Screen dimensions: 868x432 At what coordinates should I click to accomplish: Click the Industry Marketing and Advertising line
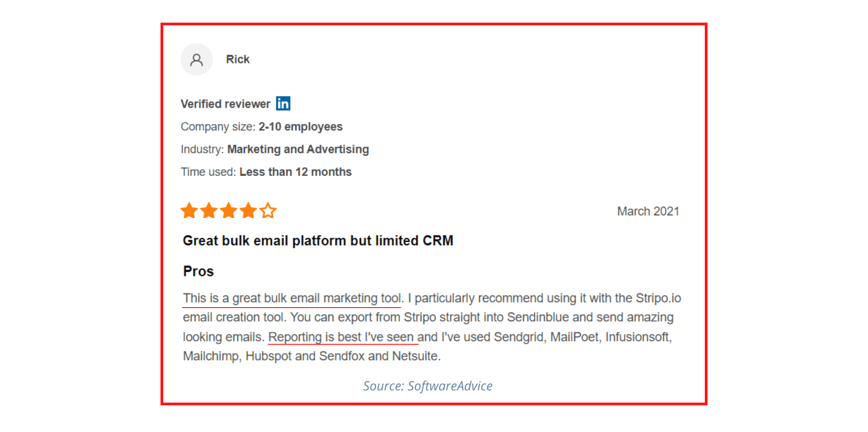pyautogui.click(x=275, y=149)
